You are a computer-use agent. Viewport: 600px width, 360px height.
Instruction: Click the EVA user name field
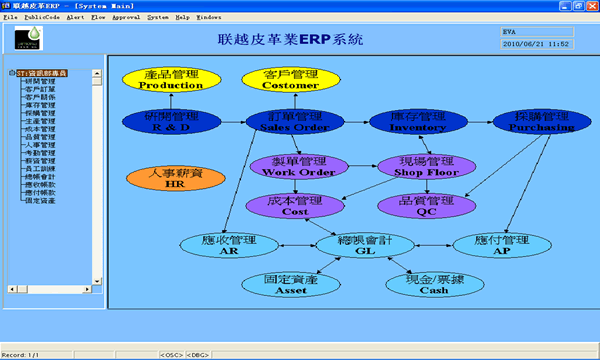pos(537,32)
